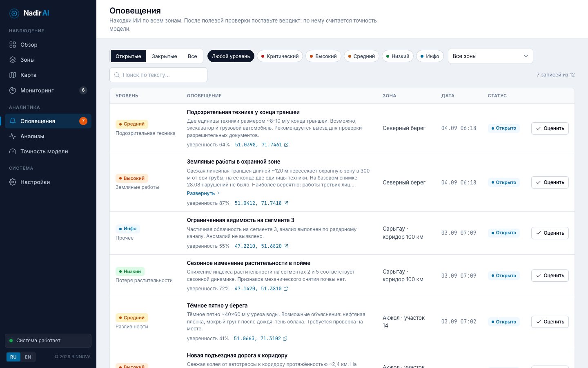Click the Nadir AI logo icon

point(14,13)
